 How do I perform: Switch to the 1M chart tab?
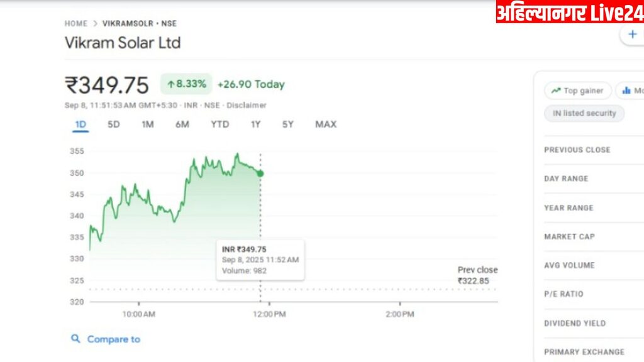pyautogui.click(x=148, y=124)
